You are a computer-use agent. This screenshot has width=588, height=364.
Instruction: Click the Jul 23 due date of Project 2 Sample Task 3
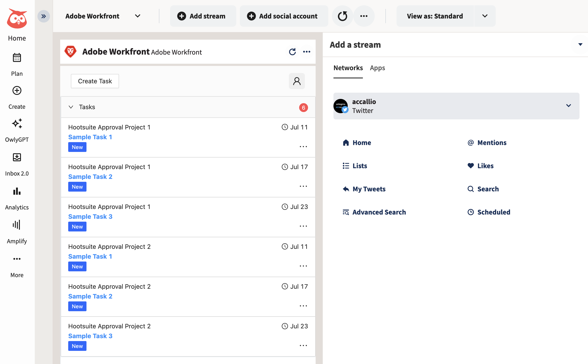pos(295,326)
